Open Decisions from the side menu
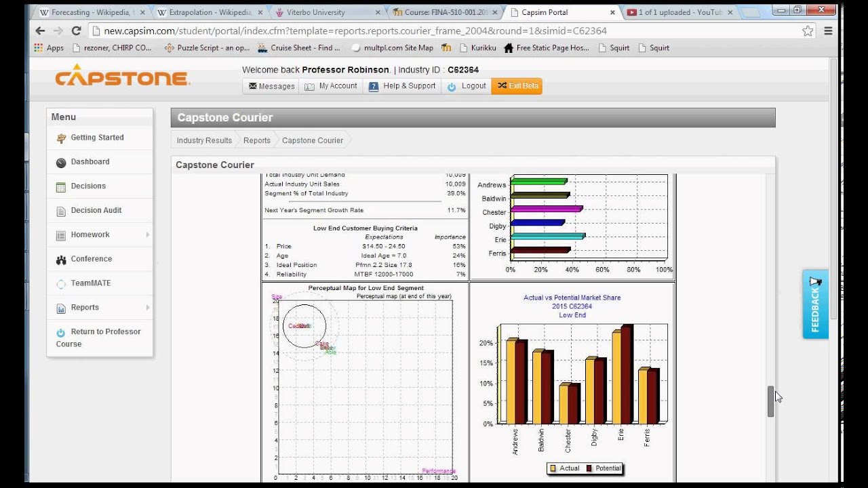 point(100,186)
